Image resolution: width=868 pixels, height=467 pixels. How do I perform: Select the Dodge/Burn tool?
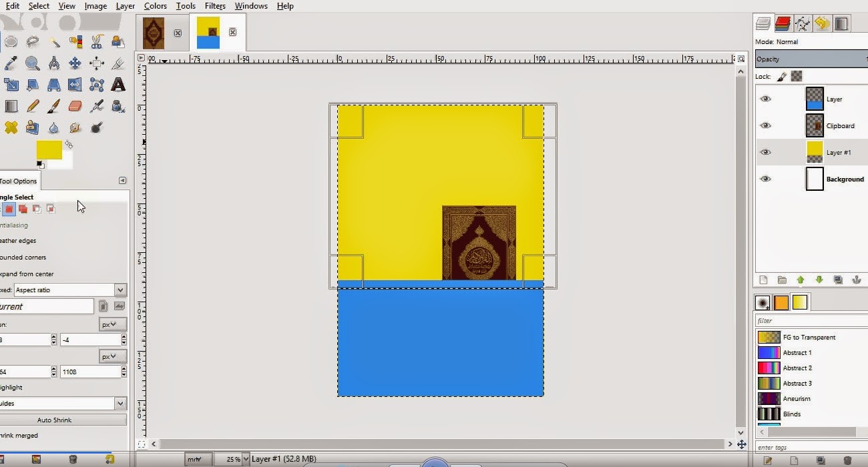coord(97,127)
